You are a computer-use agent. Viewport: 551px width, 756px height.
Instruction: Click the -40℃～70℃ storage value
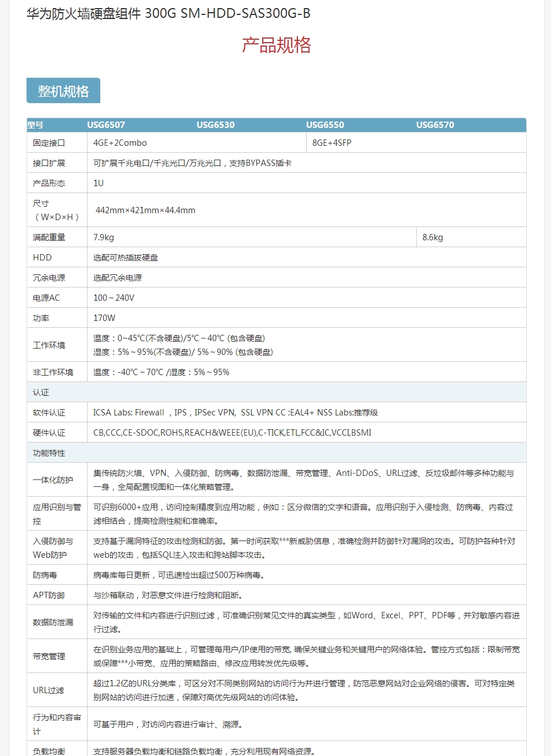161,372
